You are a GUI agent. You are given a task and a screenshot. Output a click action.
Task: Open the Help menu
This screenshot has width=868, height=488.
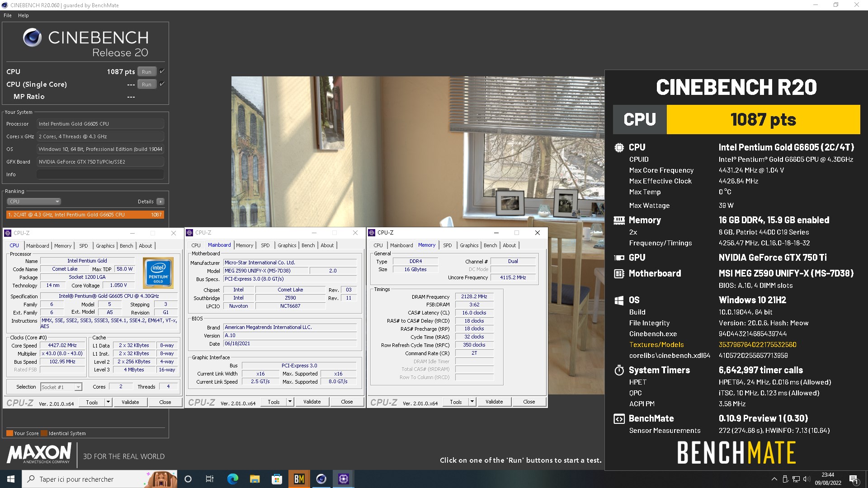pos(24,15)
